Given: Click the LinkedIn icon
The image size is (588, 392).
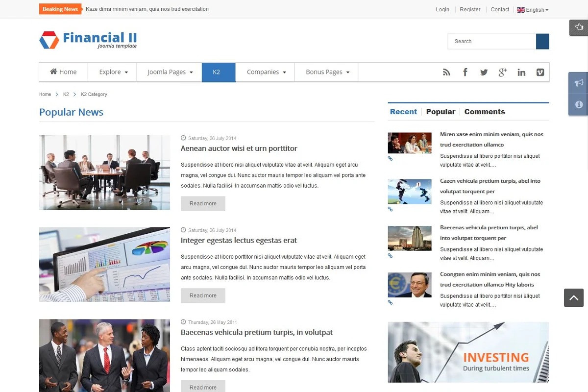Looking at the screenshot, I should coord(521,73).
